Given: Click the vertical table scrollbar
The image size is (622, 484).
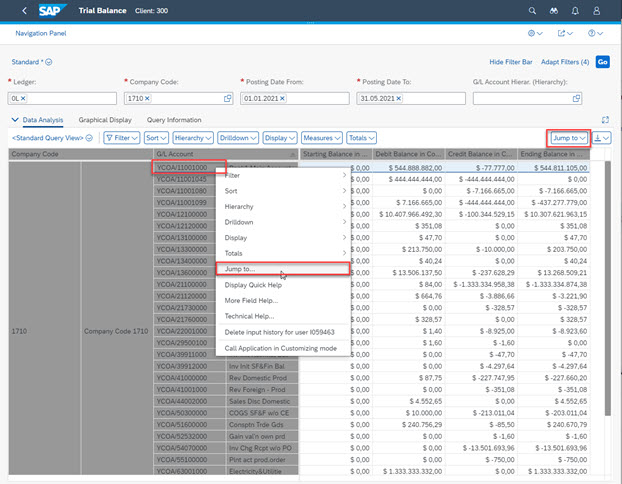Looking at the screenshot, I should coord(608,288).
